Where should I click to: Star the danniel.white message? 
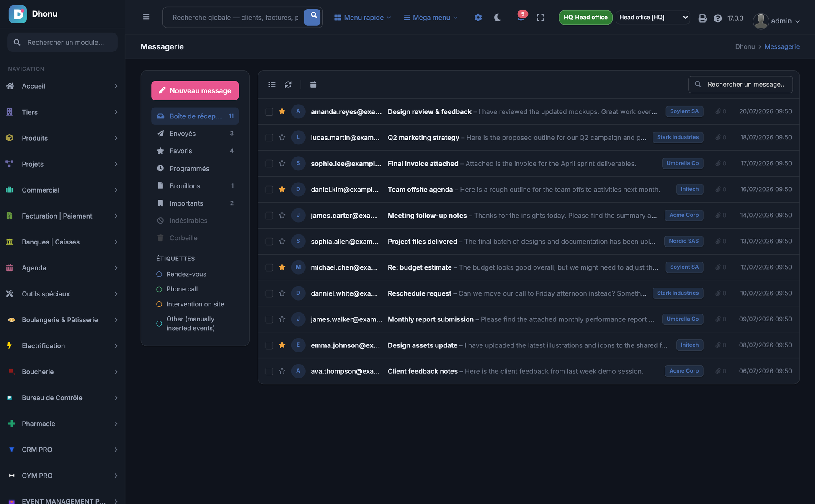coord(282,293)
